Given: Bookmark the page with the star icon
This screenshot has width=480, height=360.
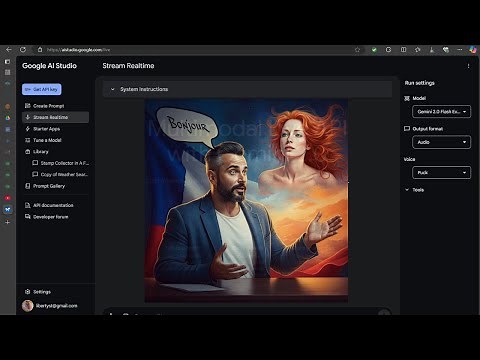Looking at the screenshot, I should [357, 50].
